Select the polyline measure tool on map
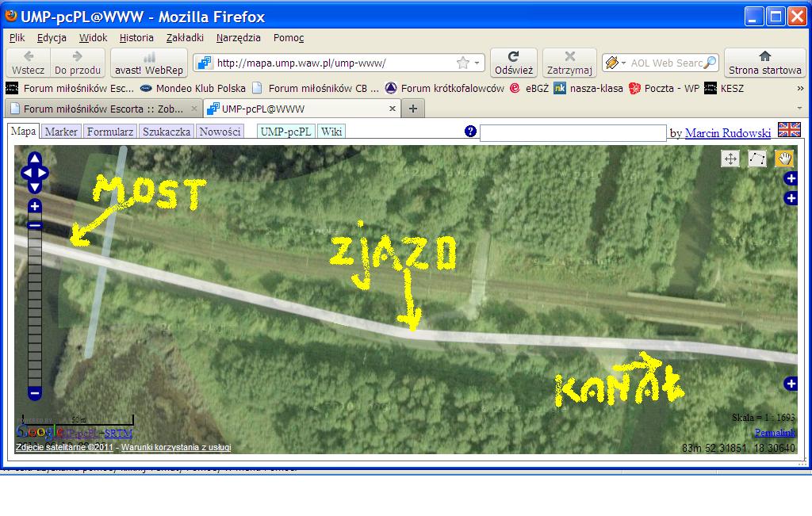 [x=757, y=159]
